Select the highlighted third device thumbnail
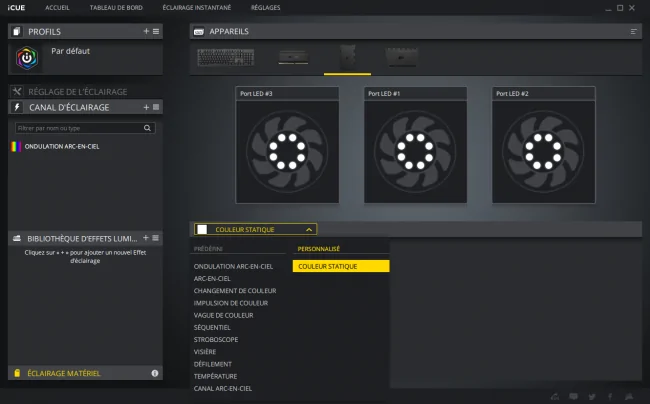This screenshot has width=650, height=404. (347, 58)
